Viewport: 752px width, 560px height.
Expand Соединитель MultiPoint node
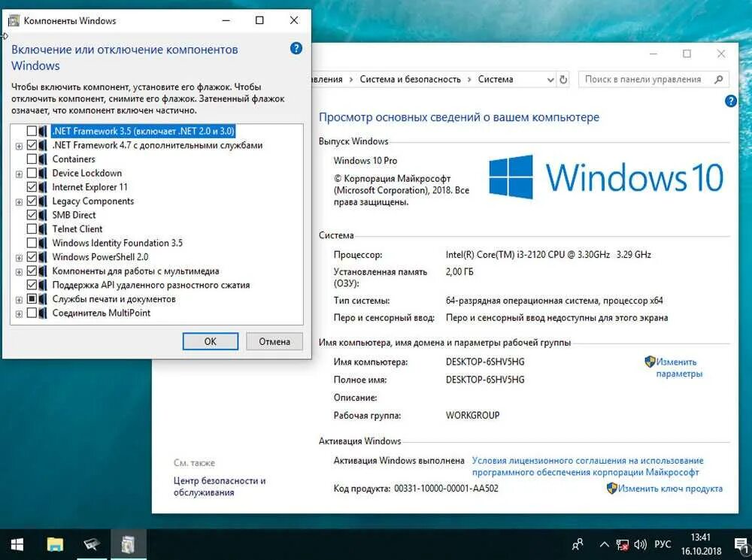(20, 314)
